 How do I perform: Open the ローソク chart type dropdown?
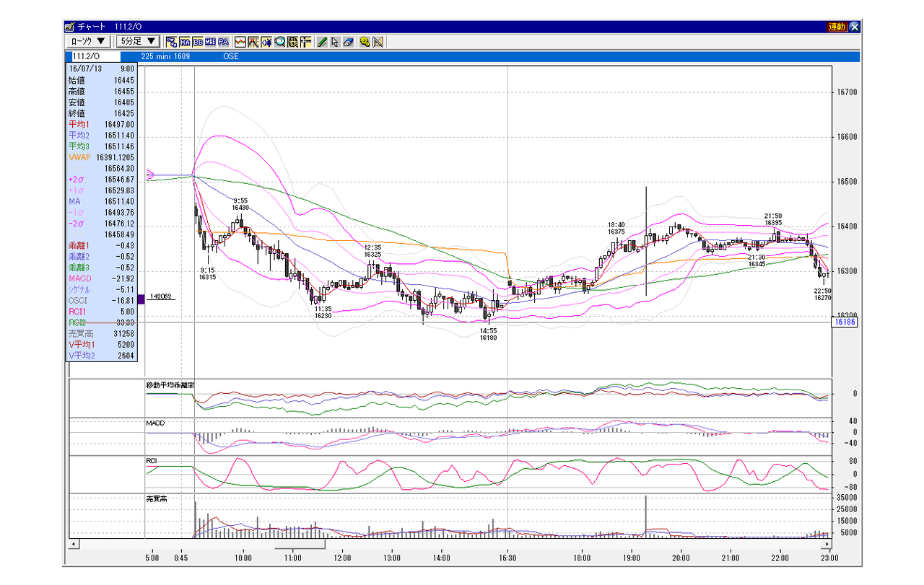(x=88, y=41)
